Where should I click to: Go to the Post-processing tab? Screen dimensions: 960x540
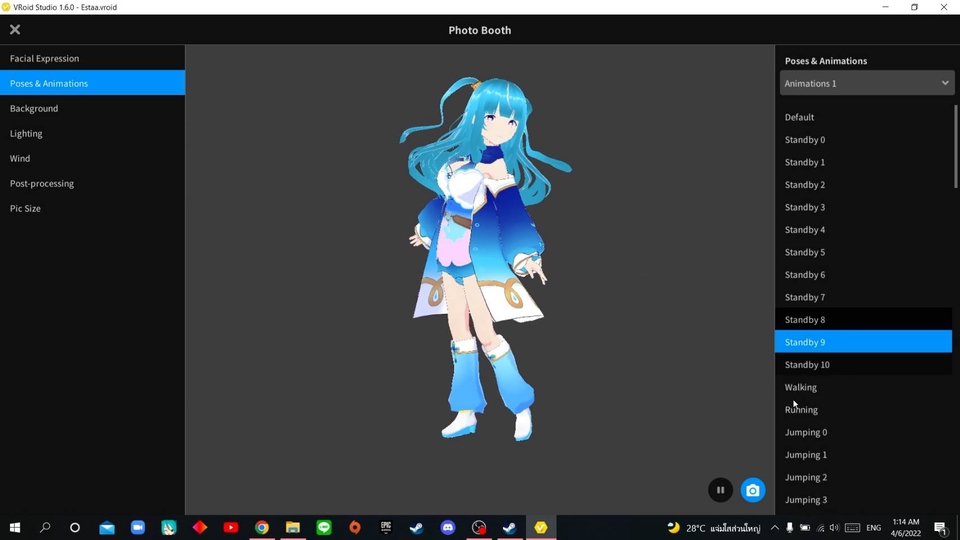point(92,183)
